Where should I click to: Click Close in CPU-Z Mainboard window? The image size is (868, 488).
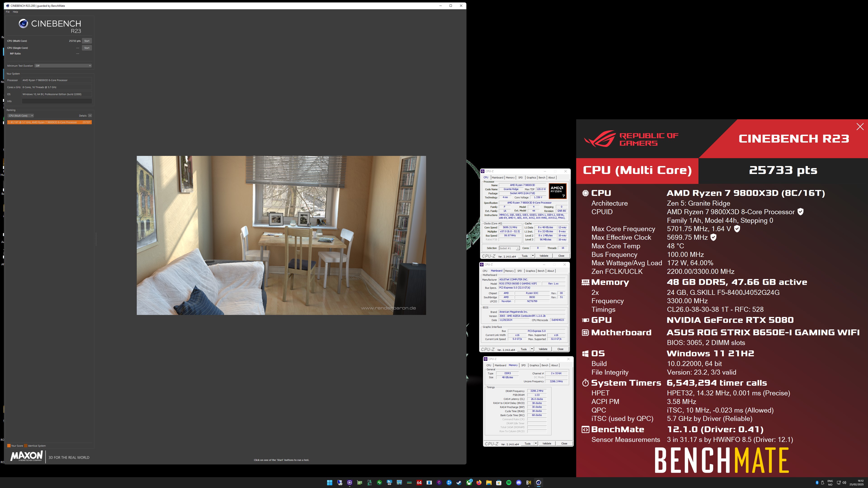560,349
